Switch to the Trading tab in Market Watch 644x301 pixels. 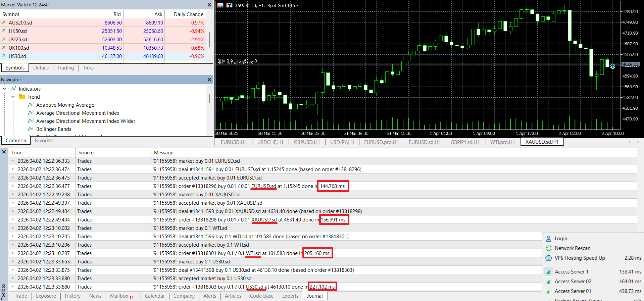click(x=65, y=68)
